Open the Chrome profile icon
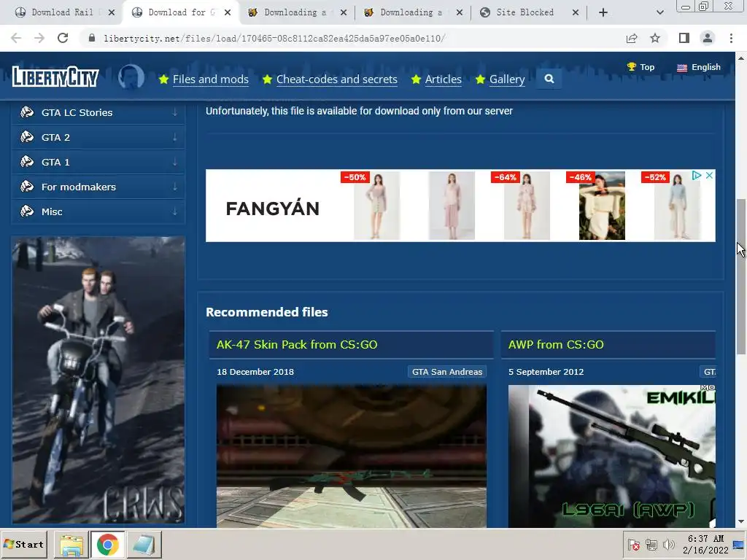 coord(708,38)
